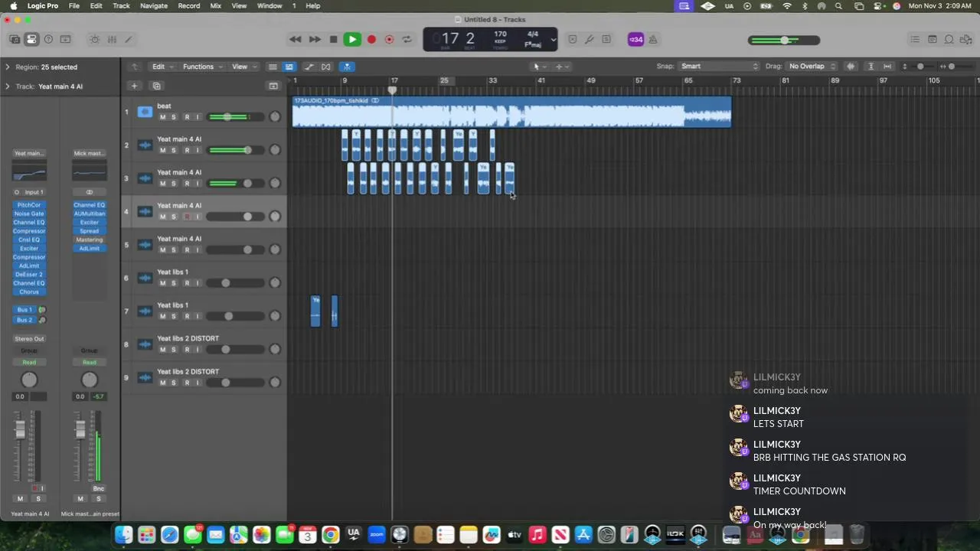The width and height of the screenshot is (980, 551).
Task: Toggle the Metronome icon
Action: (655, 39)
